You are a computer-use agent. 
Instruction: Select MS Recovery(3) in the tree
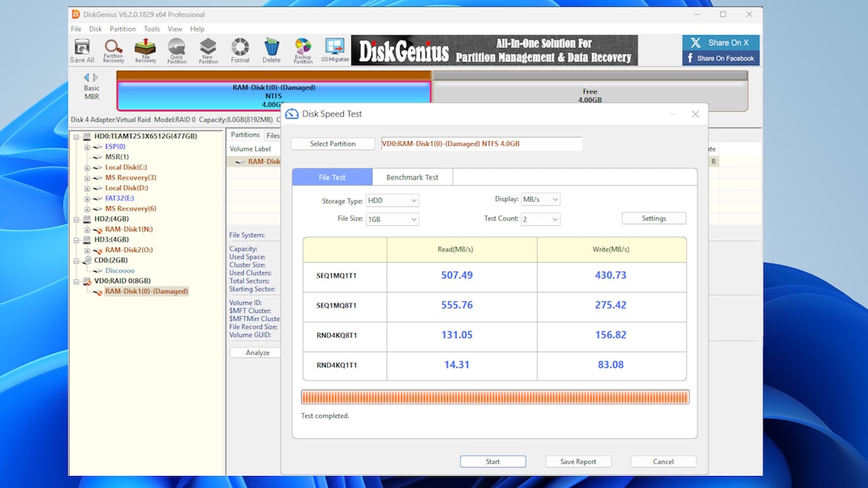[131, 178]
